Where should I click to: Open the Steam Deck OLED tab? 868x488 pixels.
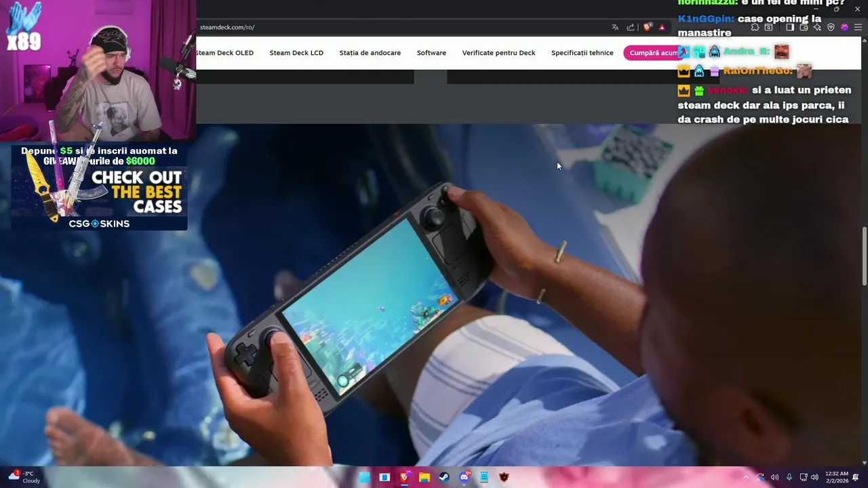click(224, 53)
